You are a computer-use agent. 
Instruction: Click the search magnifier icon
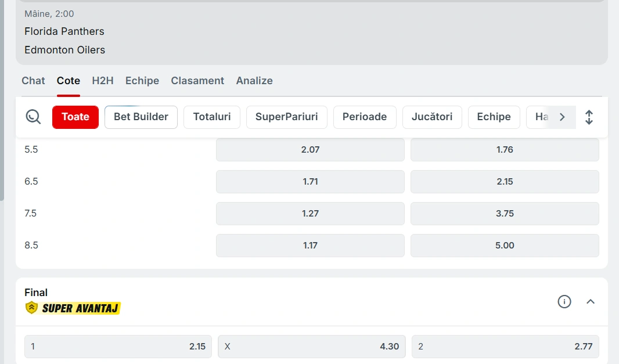tap(34, 117)
